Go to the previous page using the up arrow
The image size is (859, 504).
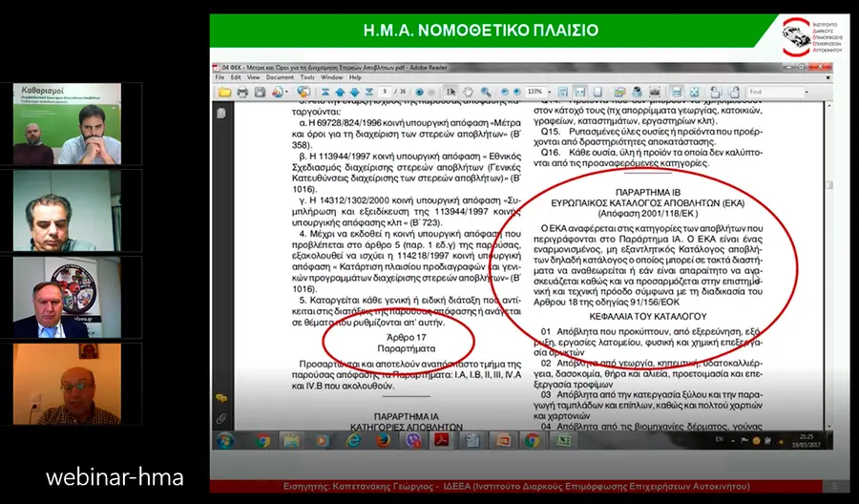(340, 92)
